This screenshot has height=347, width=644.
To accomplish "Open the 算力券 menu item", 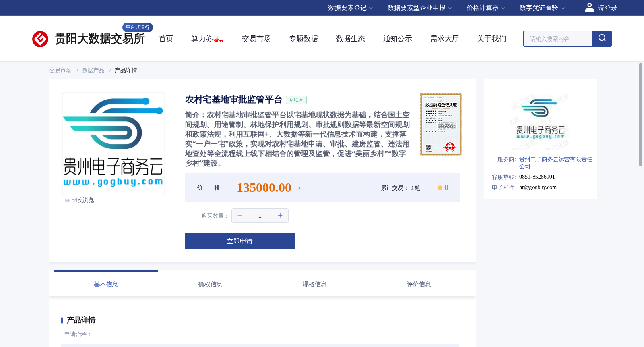I will tap(202, 39).
